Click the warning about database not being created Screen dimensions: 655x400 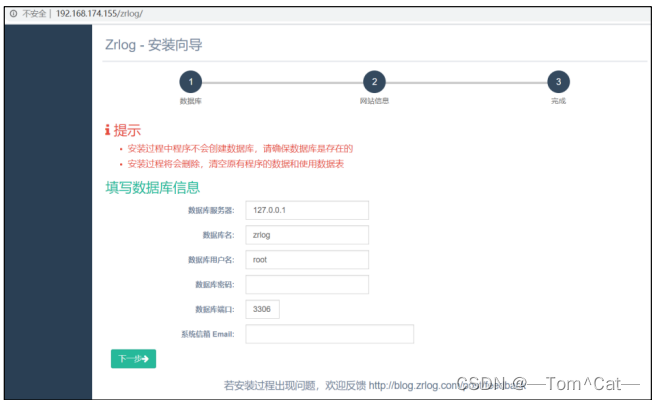click(x=240, y=149)
